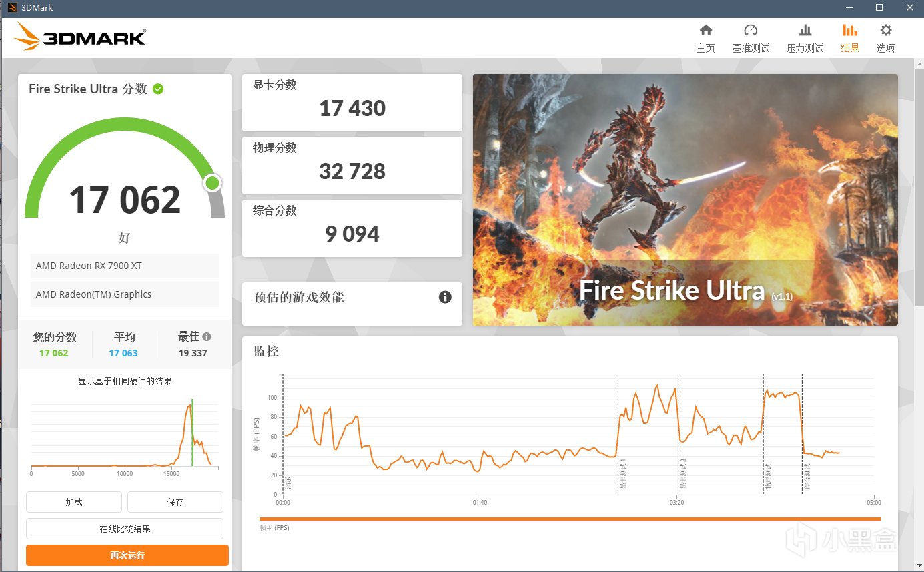Click the 3DMark title bar app icon
924x572 pixels.
click(12, 7)
